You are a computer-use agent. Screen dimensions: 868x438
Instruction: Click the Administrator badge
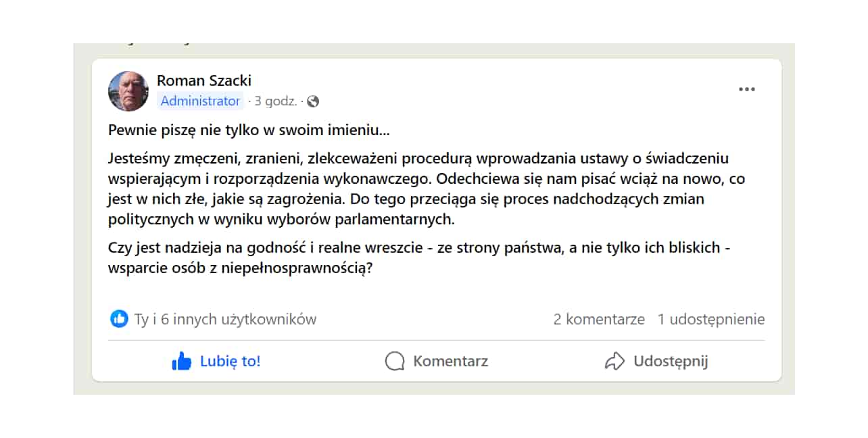[200, 101]
